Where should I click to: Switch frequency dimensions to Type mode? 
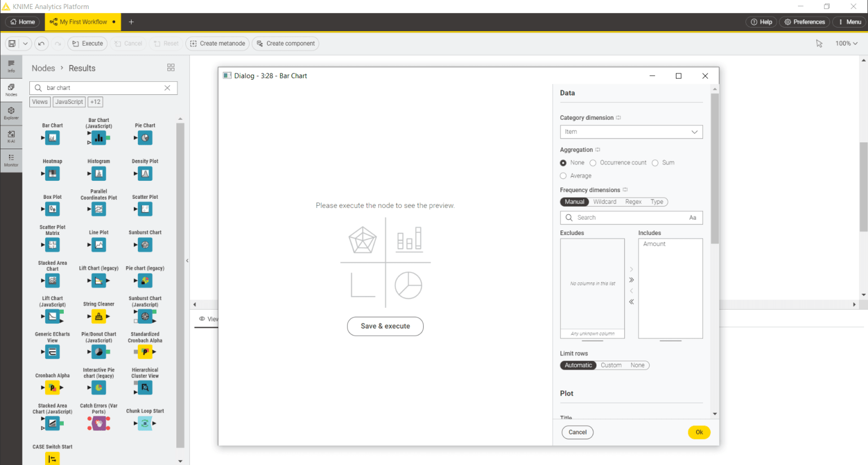tap(657, 202)
